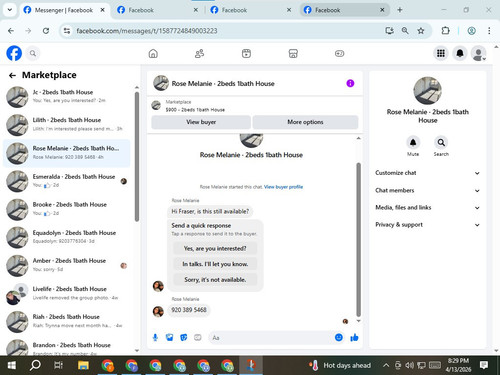The width and height of the screenshot is (500, 375).
Task: Show hidden system tray icons
Action: [386, 365]
